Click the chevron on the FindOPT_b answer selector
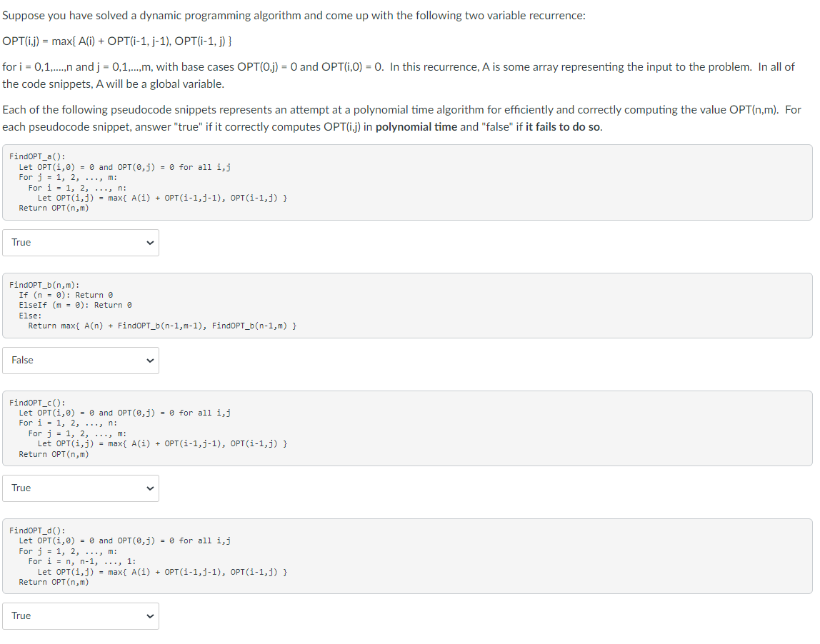Screen dimensions: 820x644 point(149,360)
